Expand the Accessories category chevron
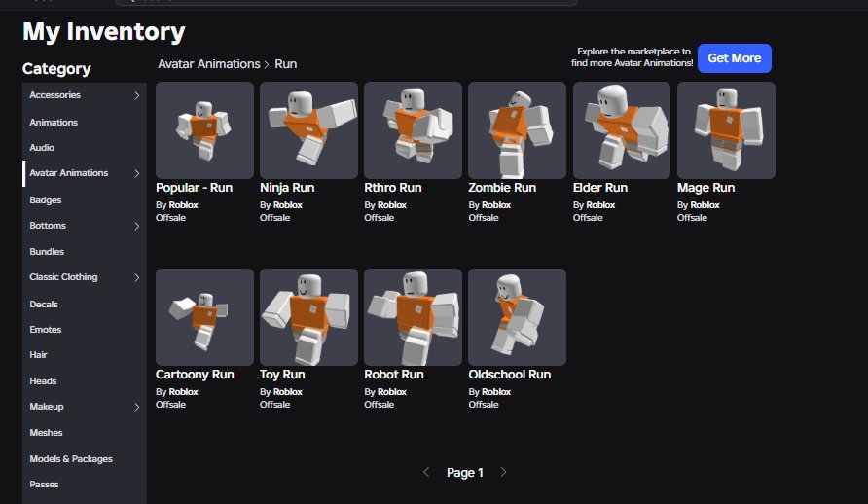 tap(137, 95)
